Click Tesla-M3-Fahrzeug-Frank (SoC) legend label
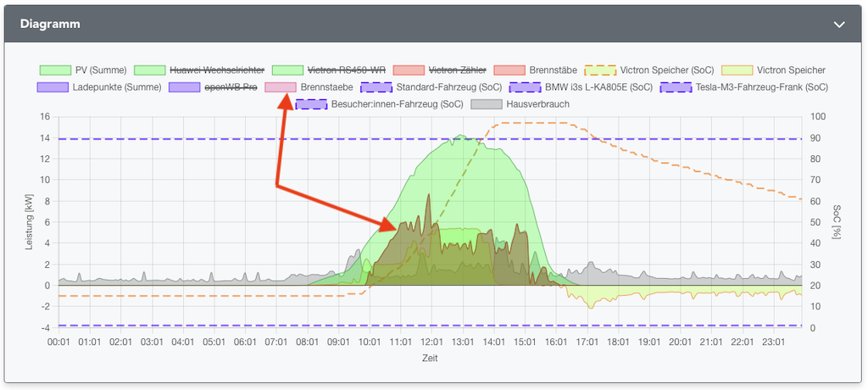This screenshot has width=868, height=390. click(x=762, y=87)
